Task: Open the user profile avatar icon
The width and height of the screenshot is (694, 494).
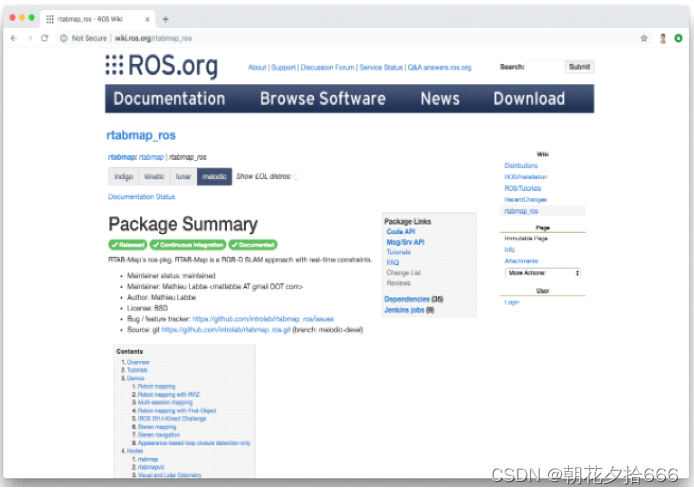Action: tap(663, 39)
